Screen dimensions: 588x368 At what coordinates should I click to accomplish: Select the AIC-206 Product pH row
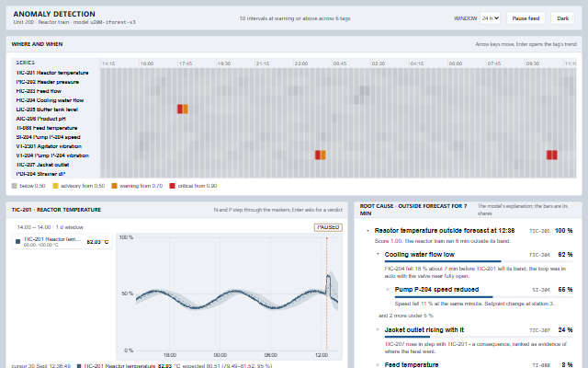55,119
